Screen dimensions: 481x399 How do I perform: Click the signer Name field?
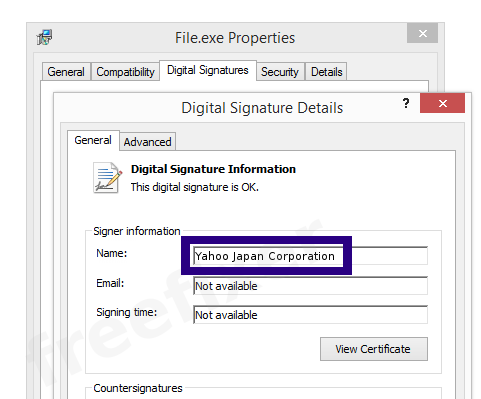click(310, 256)
